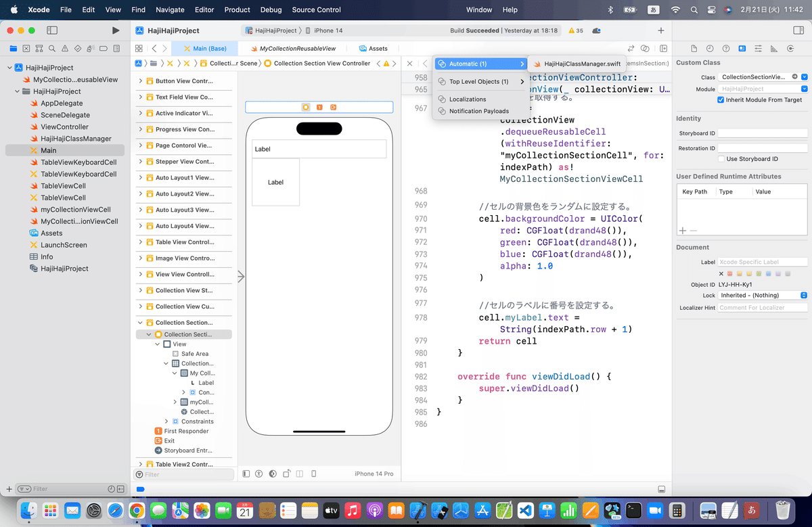The image size is (812, 527).
Task: Select iPhone 14 run destination
Action: coord(324,30)
